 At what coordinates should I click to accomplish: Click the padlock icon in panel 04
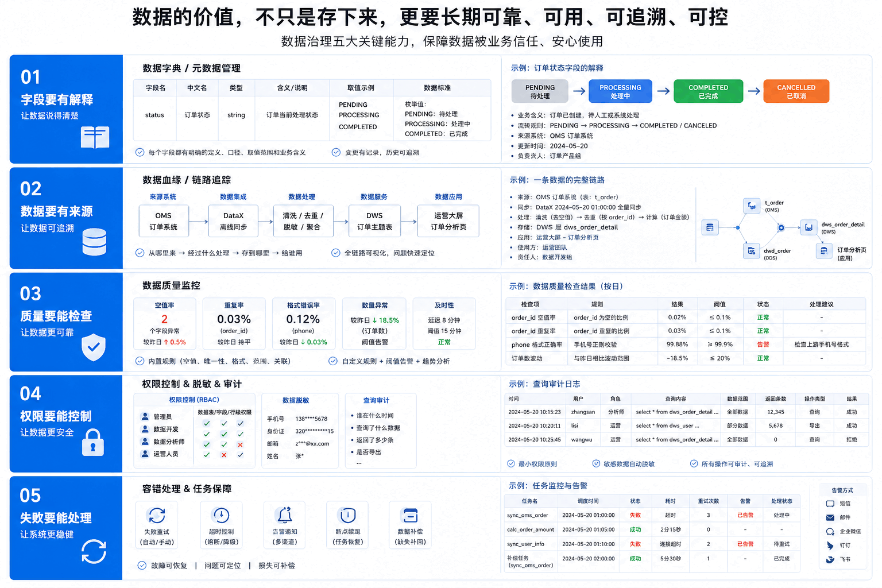pos(93,443)
